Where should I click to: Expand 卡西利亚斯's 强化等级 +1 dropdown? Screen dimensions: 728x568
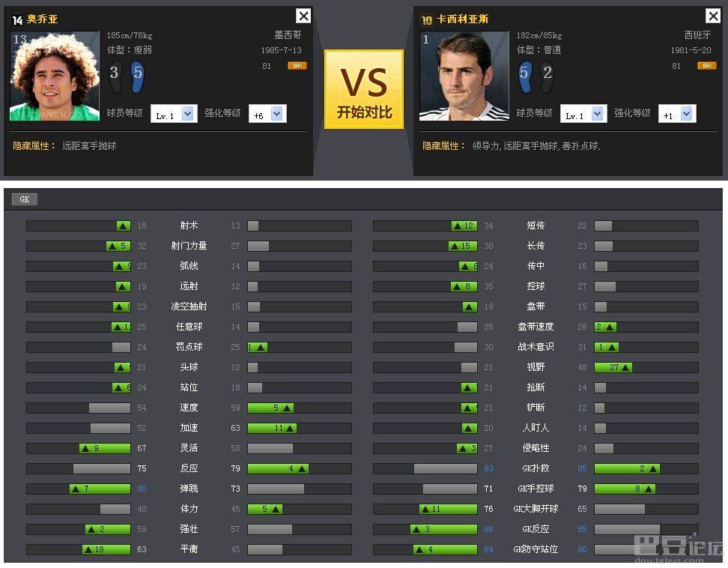coord(687,114)
